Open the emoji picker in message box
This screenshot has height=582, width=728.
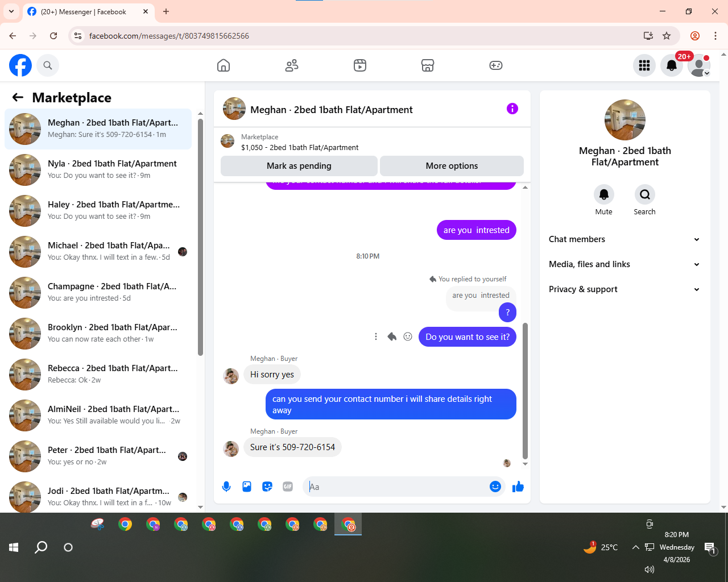click(x=495, y=487)
